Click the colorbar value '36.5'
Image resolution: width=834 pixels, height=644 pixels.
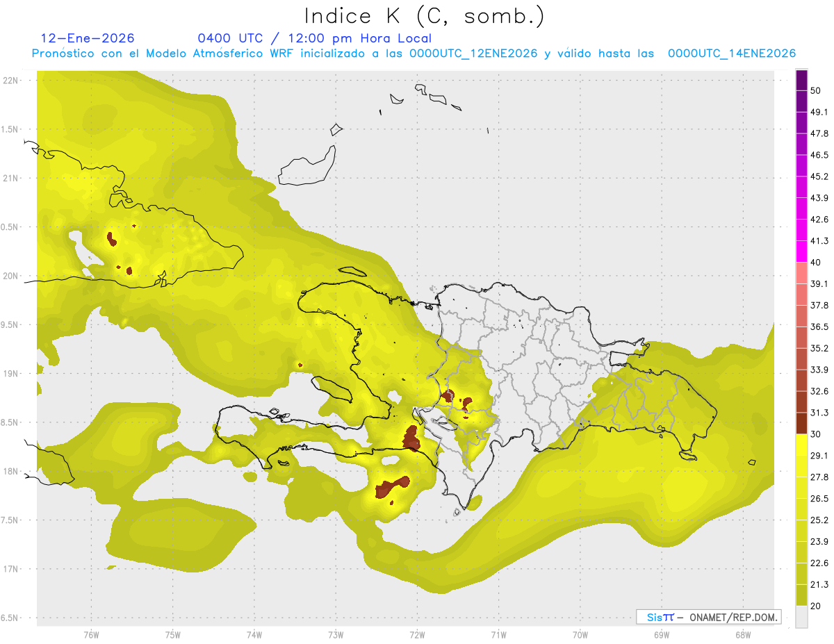(819, 327)
